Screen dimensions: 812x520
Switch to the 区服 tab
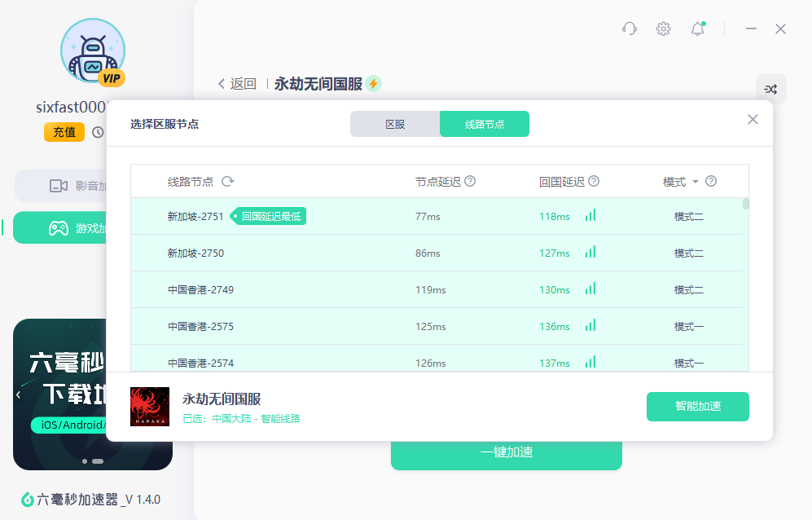395,124
